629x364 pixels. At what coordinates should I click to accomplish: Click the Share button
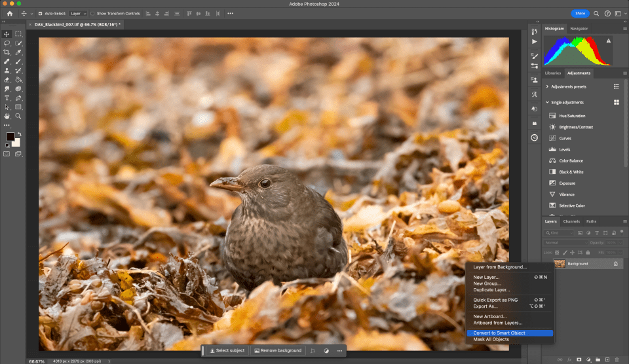(580, 14)
